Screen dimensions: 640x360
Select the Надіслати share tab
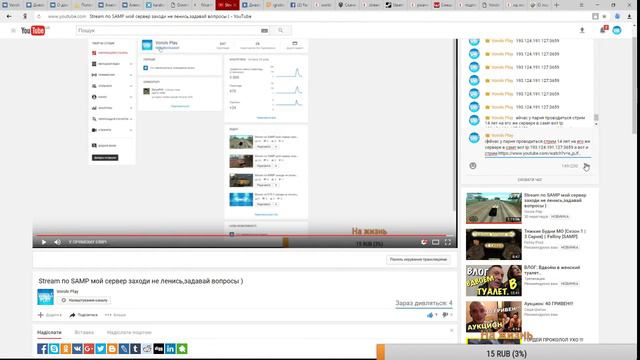[49, 332]
